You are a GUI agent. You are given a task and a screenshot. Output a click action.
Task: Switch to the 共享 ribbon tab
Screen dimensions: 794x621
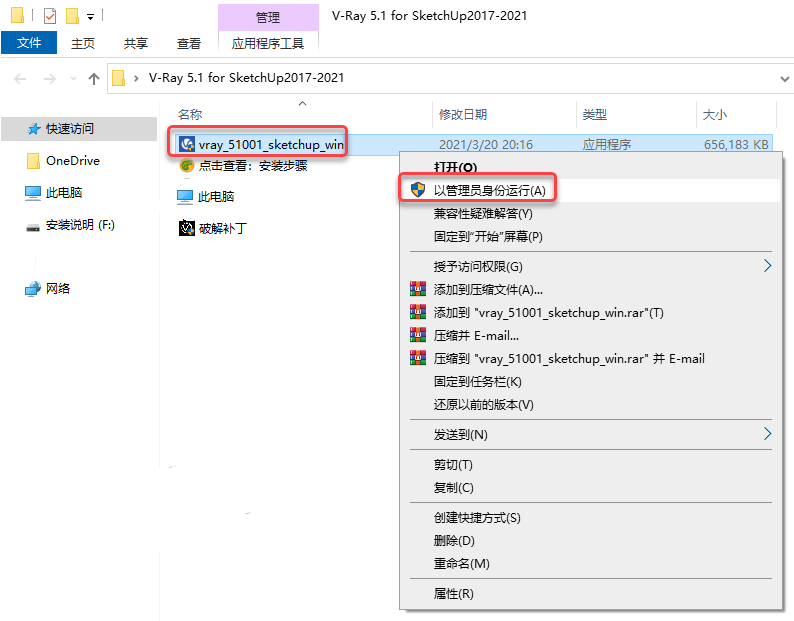pos(136,44)
